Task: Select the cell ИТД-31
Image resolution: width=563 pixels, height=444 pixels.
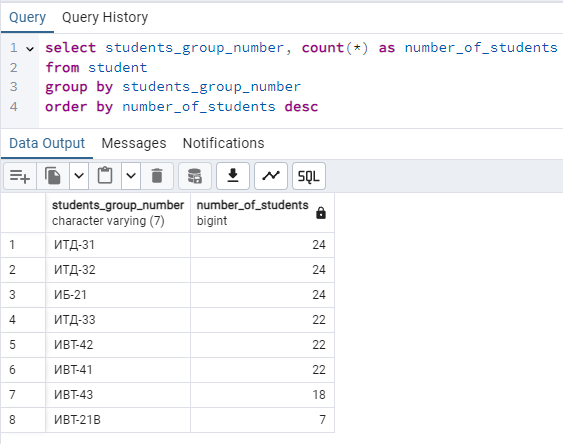Action: coord(118,245)
